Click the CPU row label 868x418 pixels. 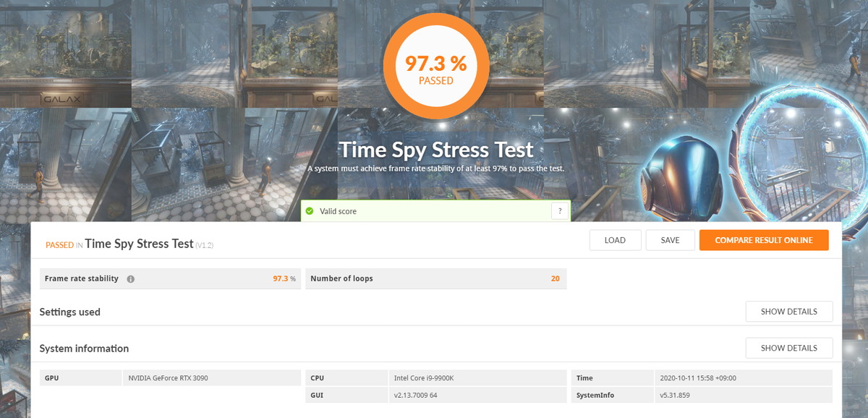coord(318,378)
